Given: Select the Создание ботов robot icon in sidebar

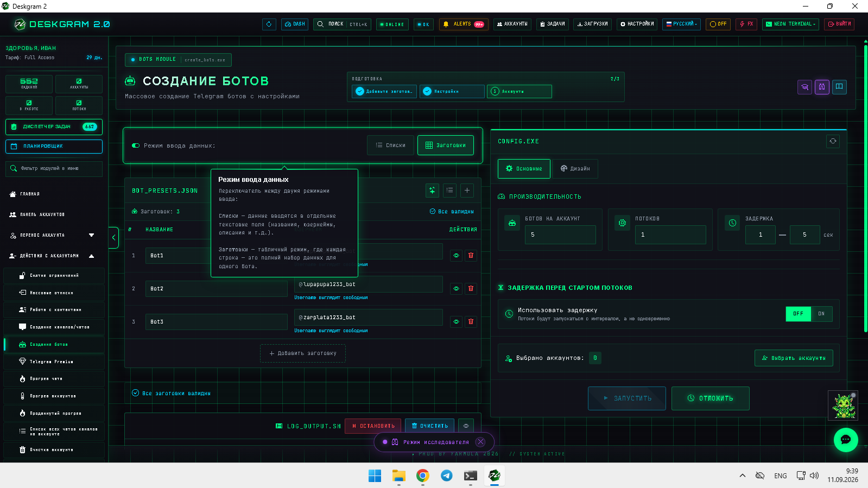Looking at the screenshot, I should 22,344.
